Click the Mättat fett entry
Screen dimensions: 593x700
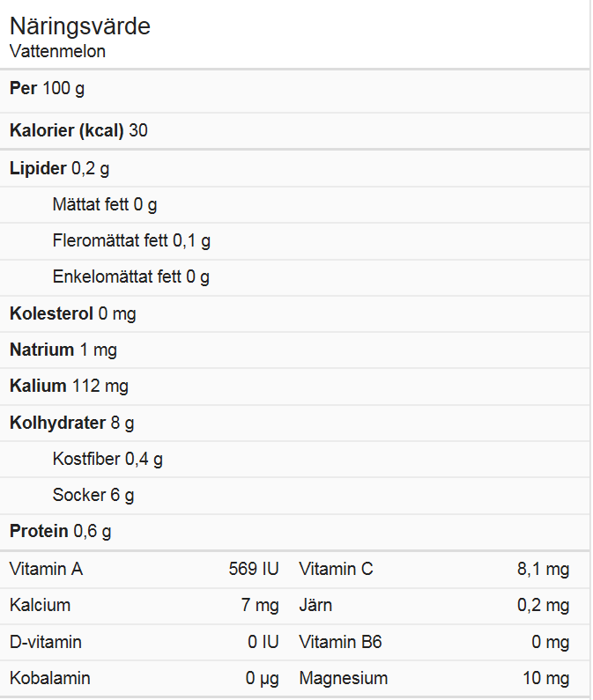(x=105, y=205)
